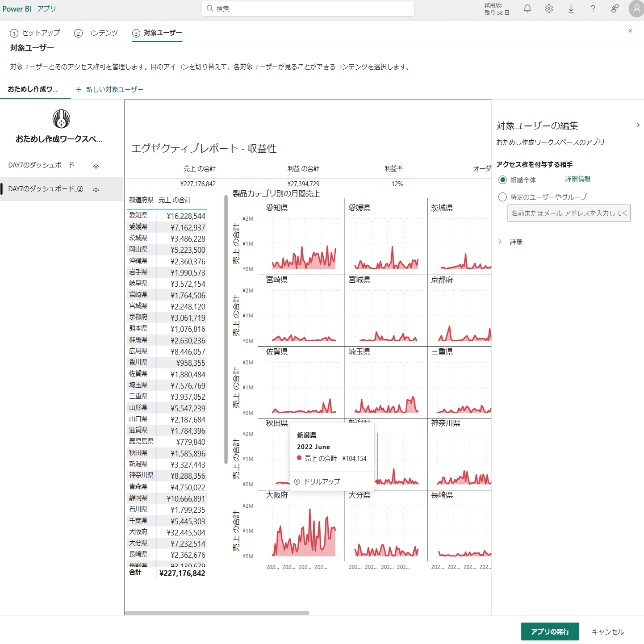
Task: Click the Power BI home link
Action: click(17, 8)
